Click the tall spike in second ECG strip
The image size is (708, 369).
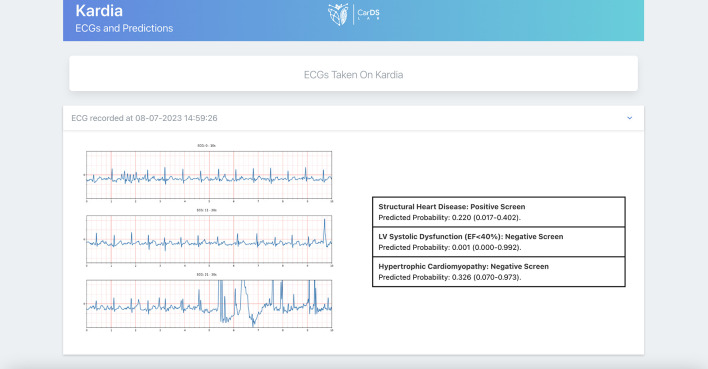coord(325,231)
